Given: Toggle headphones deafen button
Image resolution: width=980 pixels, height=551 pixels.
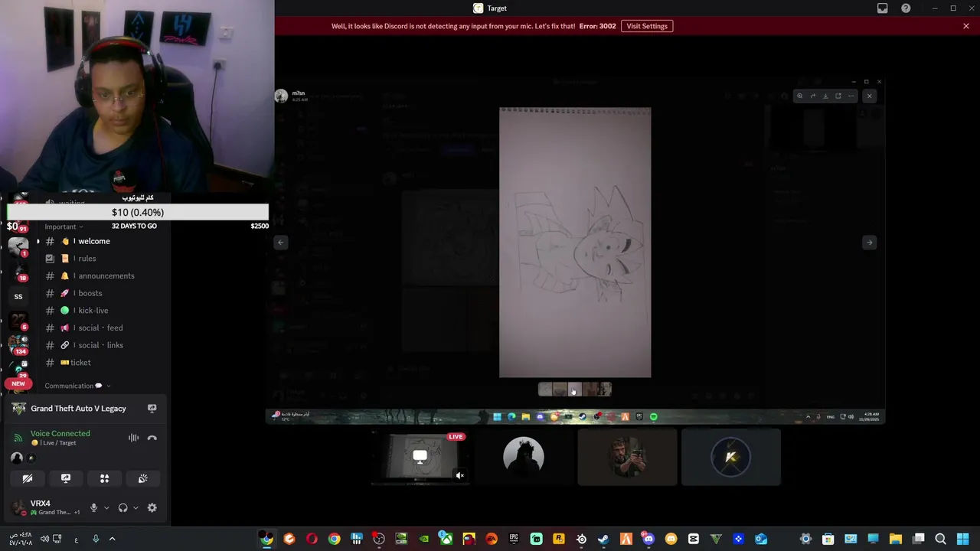Looking at the screenshot, I should point(122,507).
